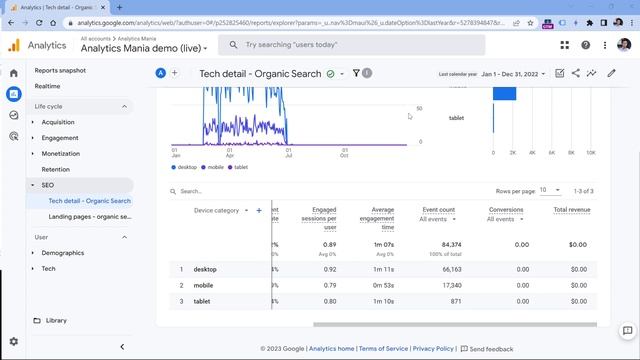Open the feedback chat icon at bottom right

(x=627, y=331)
